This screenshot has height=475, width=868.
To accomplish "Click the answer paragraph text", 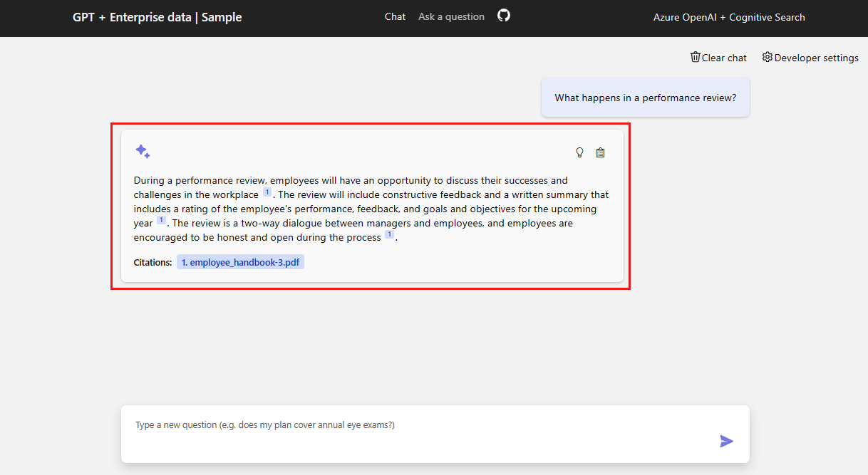I will click(371, 209).
